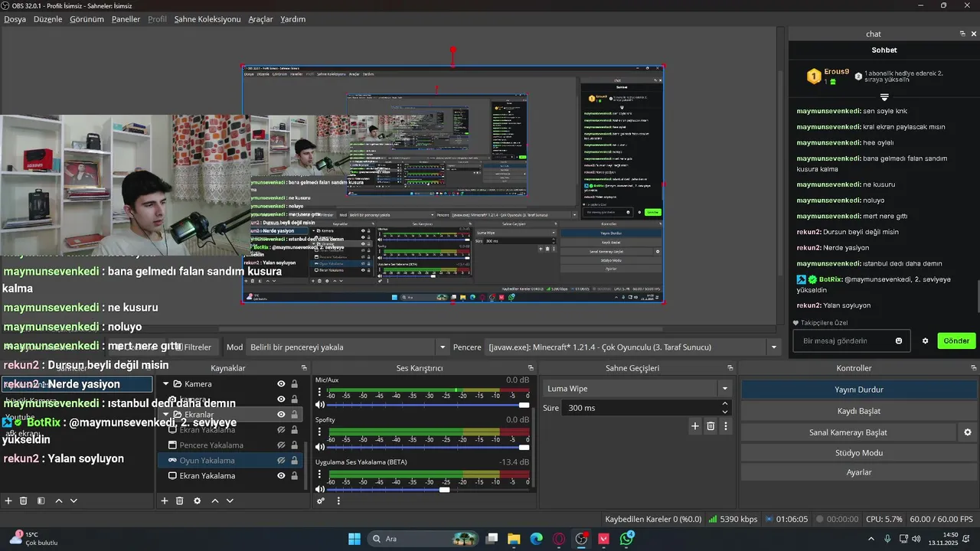Stop the stream with Yayını Durdur
The width and height of the screenshot is (980, 551).
(x=859, y=390)
